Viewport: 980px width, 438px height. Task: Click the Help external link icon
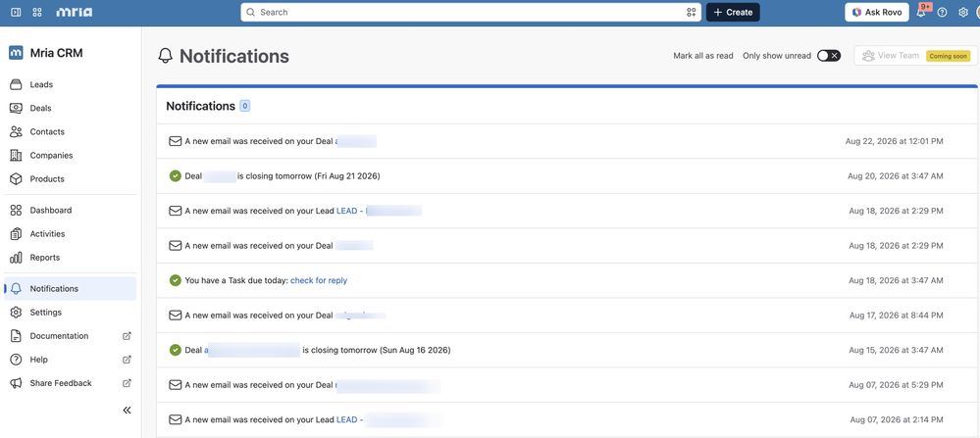click(x=127, y=360)
